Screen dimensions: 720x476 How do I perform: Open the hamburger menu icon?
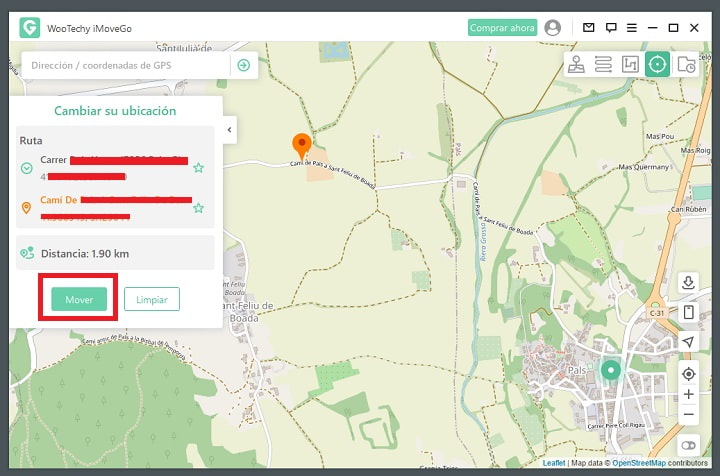pyautogui.click(x=632, y=28)
